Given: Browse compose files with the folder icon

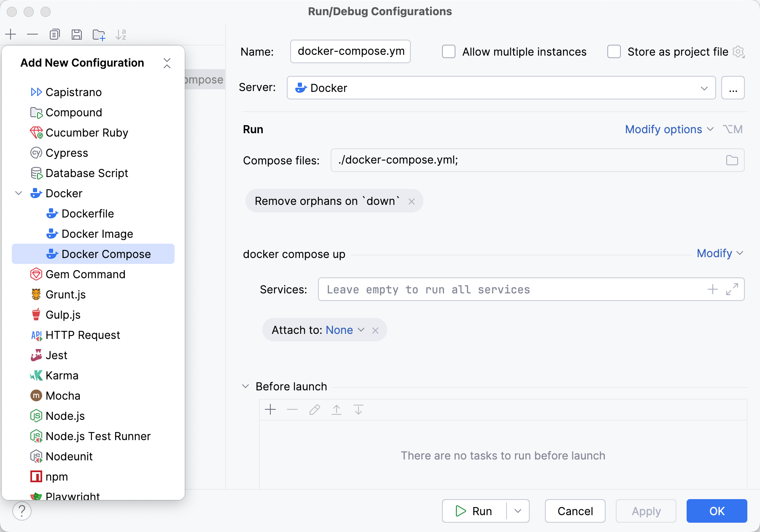Looking at the screenshot, I should pos(733,160).
